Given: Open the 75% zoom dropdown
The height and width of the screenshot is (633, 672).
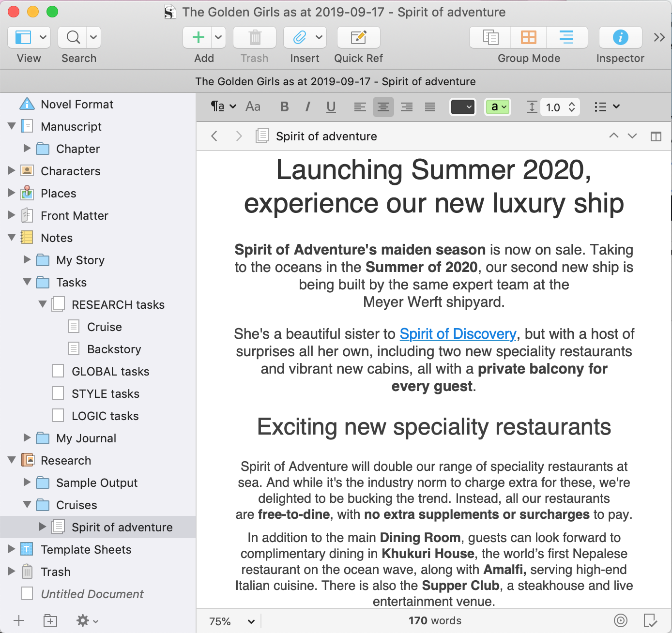Looking at the screenshot, I should [232, 621].
